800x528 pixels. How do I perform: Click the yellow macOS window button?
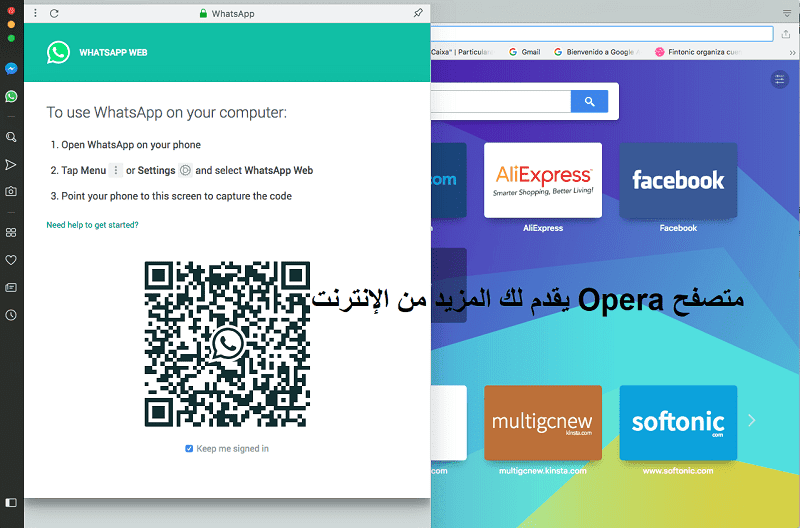(11, 24)
